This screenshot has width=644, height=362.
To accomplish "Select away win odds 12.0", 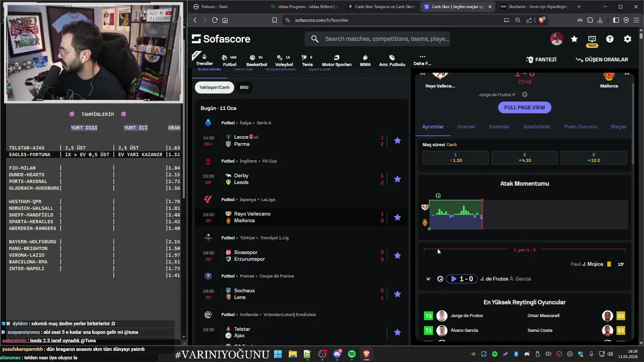I will (x=594, y=157).
